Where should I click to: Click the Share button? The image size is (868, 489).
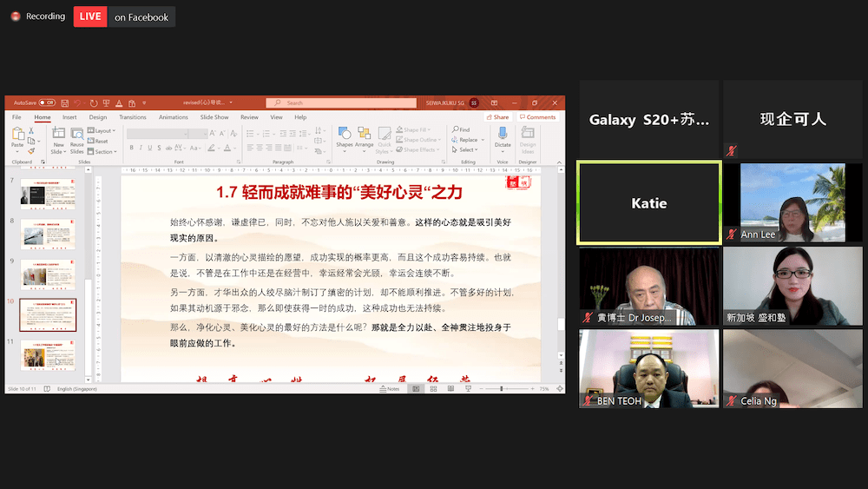click(x=497, y=117)
